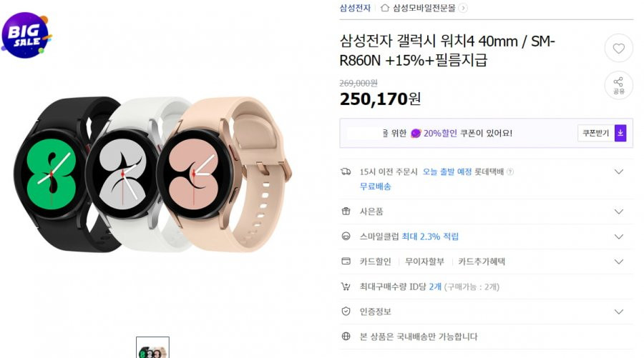This screenshot has height=358, width=644.
Task: Click the 쿠폰받기 button
Action: click(596, 134)
